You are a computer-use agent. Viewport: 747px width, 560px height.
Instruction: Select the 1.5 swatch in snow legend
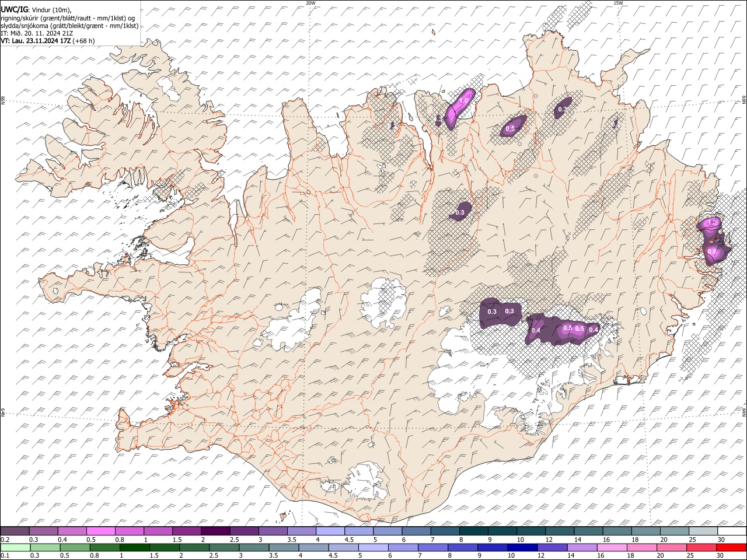click(x=187, y=531)
